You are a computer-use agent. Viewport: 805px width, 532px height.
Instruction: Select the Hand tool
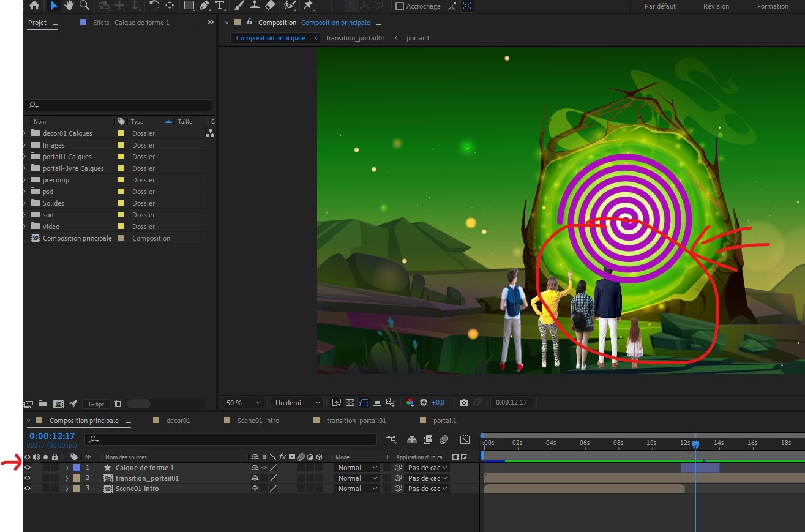click(69, 6)
